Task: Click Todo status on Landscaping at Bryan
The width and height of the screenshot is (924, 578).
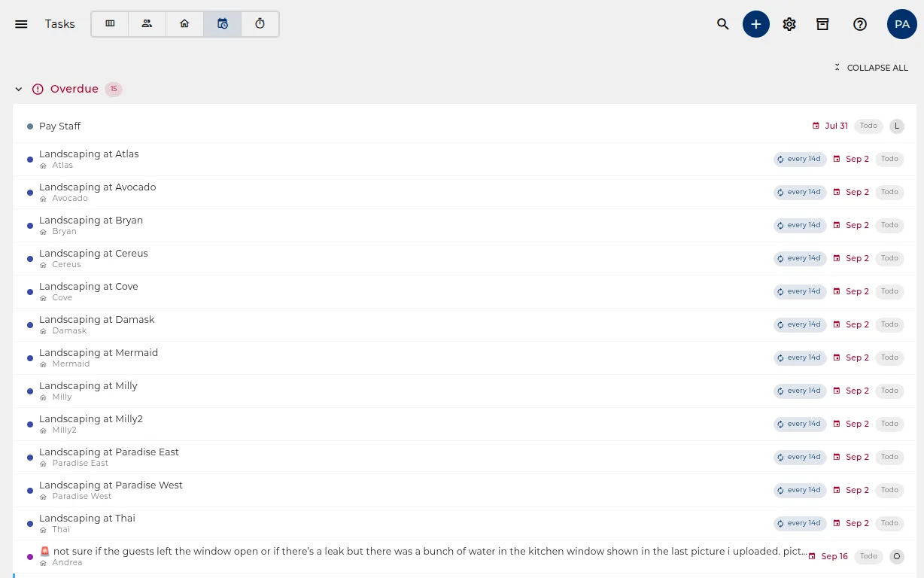Action: pos(889,225)
